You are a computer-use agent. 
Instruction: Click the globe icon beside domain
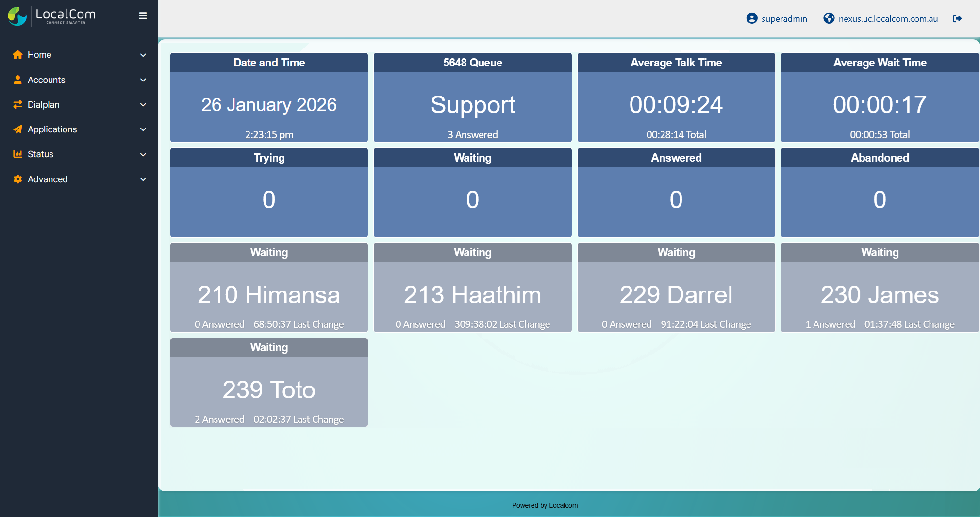point(829,19)
